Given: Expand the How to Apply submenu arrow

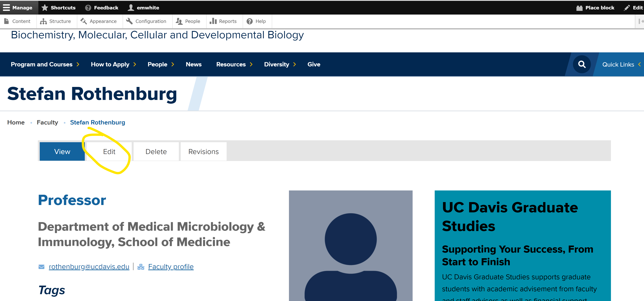Looking at the screenshot, I should [135, 65].
